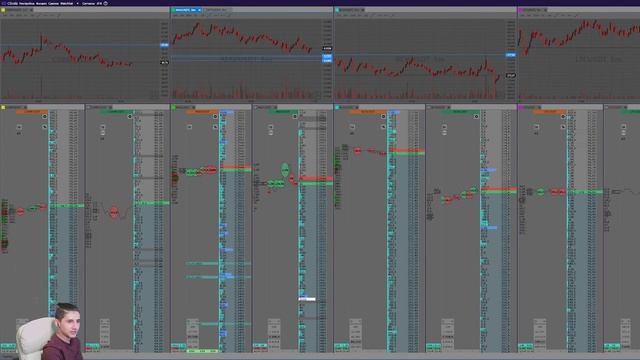Click the red best-ask row in cyan-linked order book
The width and height of the screenshot is (640, 360).
(406, 150)
